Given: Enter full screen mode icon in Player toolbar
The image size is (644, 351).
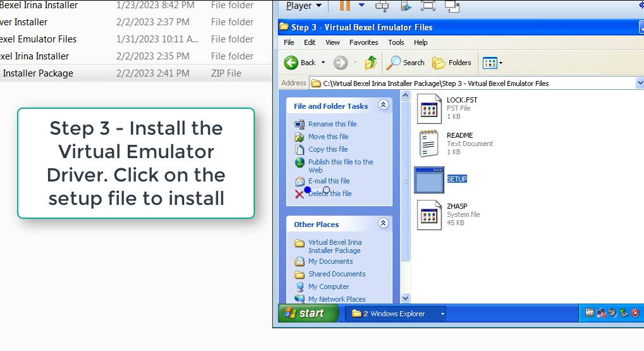Looking at the screenshot, I should pos(428,6).
